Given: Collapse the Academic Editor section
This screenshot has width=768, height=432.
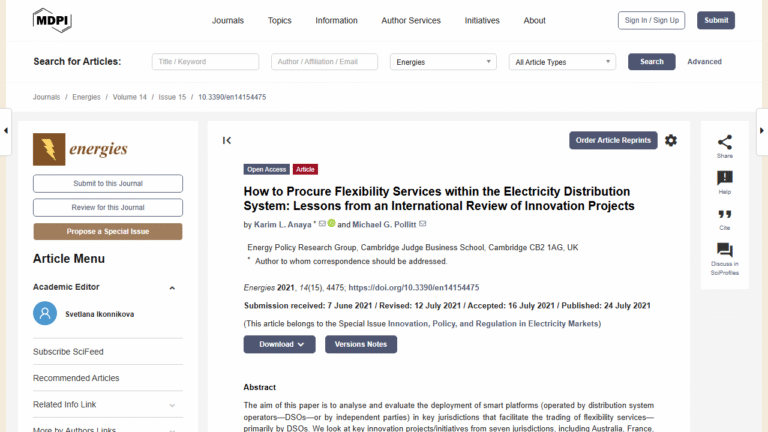Looking at the screenshot, I should [172, 287].
